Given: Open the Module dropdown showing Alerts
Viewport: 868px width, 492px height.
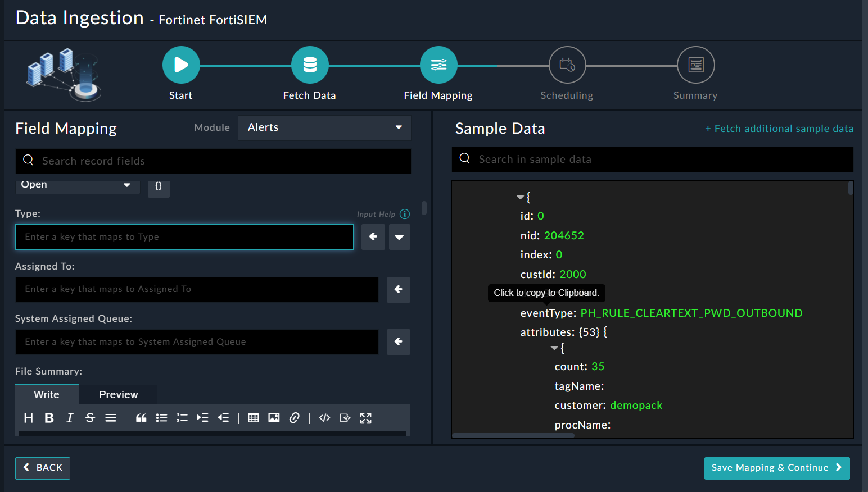Looking at the screenshot, I should point(324,127).
